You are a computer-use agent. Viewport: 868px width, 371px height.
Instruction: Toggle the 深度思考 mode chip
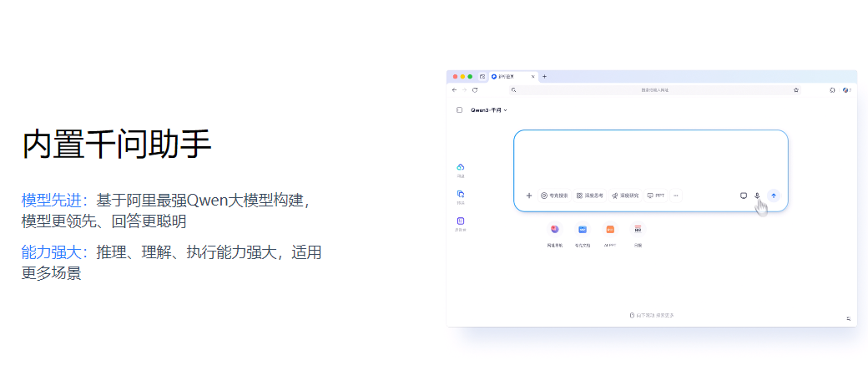tap(589, 196)
